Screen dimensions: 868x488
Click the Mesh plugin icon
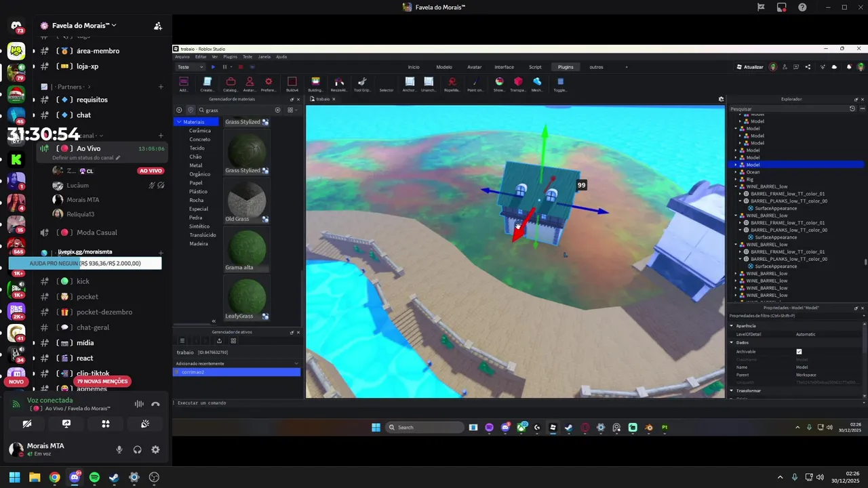coord(537,84)
